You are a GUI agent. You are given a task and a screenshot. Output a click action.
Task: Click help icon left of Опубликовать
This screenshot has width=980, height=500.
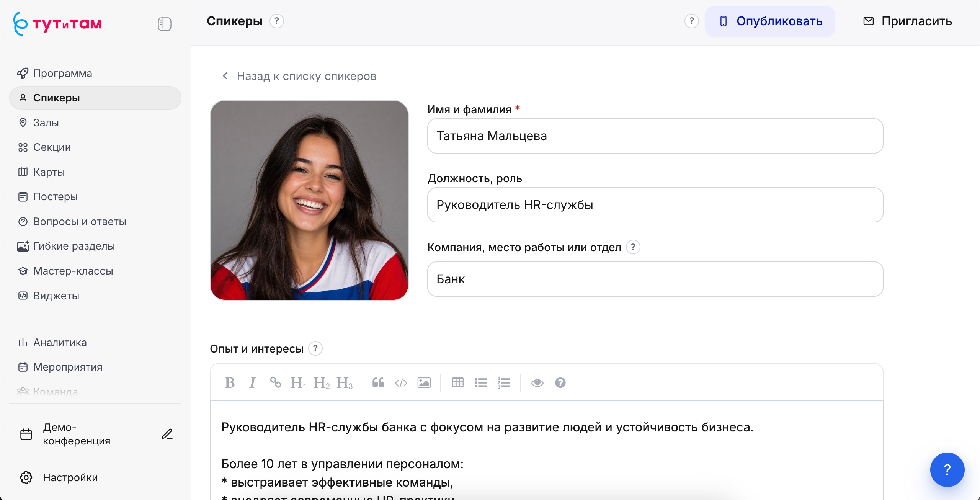[691, 21]
